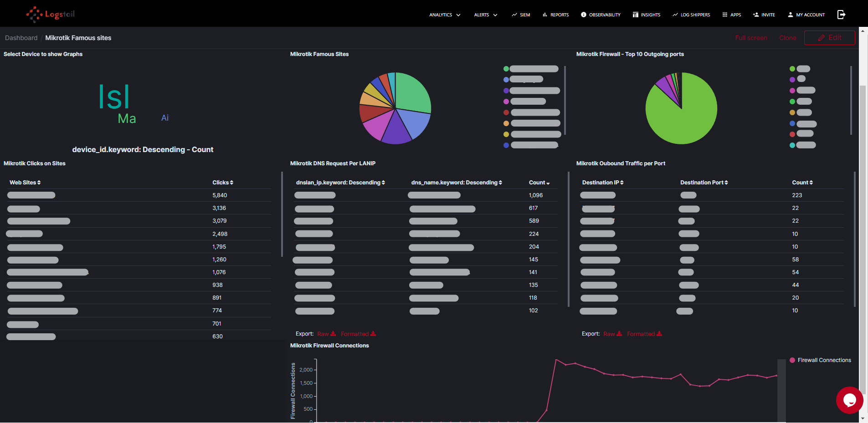
Task: Click the Invite add-person icon
Action: (756, 15)
